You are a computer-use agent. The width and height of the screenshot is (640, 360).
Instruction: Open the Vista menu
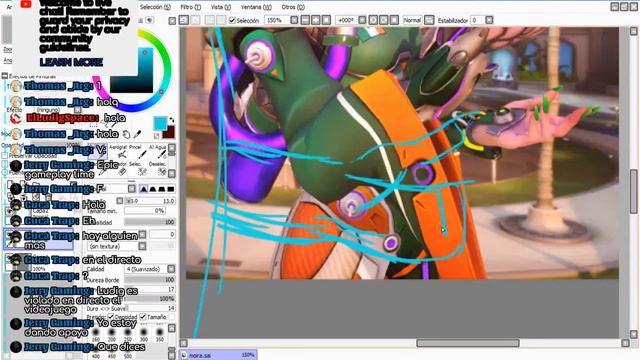(x=221, y=7)
